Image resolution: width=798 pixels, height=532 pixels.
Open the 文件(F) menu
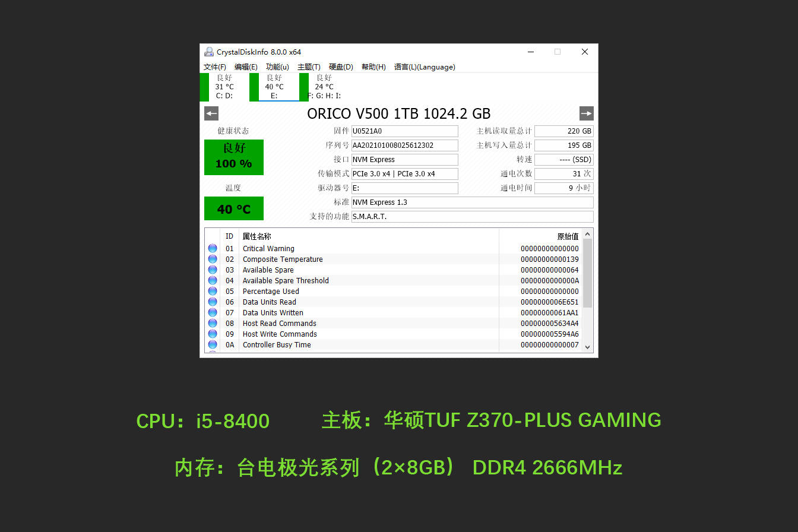[x=215, y=67]
